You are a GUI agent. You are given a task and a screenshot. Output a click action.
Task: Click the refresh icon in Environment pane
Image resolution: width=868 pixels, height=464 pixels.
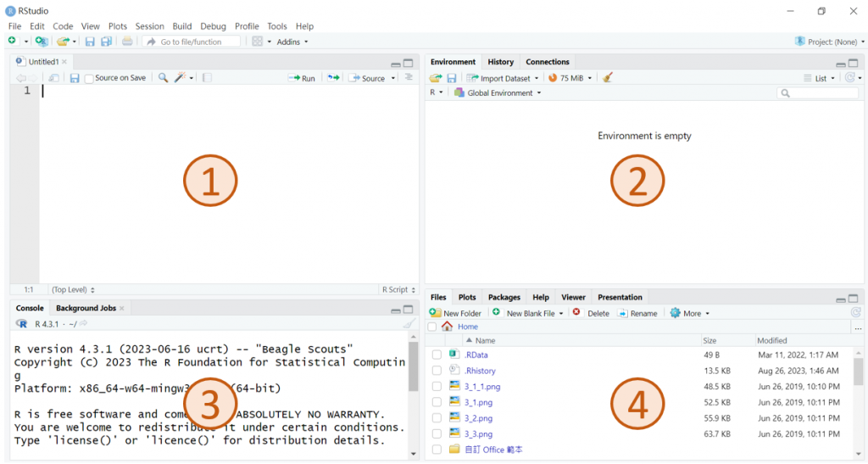pyautogui.click(x=849, y=78)
